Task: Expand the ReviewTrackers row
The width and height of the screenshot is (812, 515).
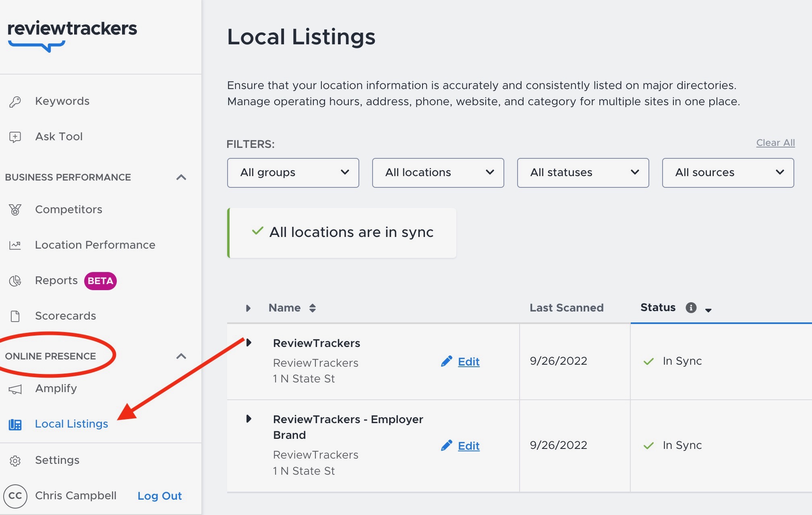Action: (249, 343)
